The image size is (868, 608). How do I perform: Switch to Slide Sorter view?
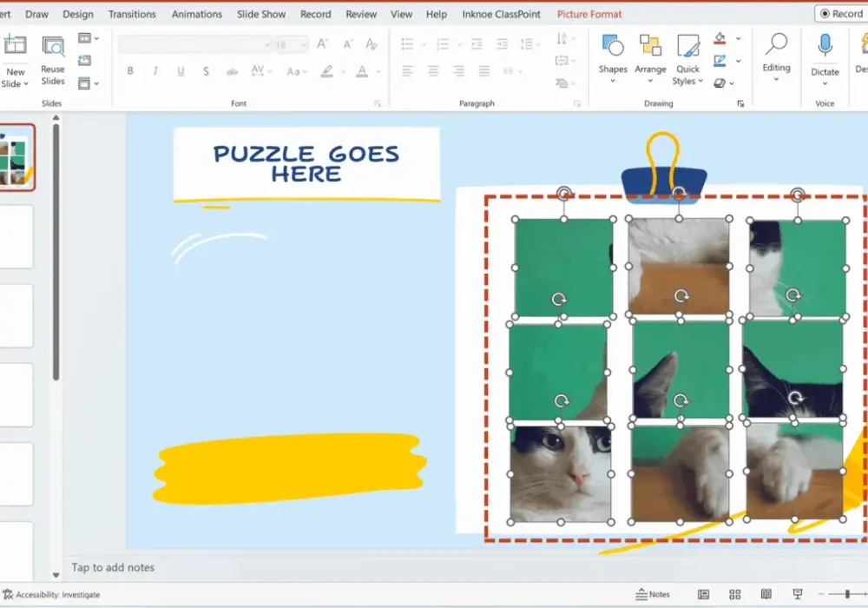point(734,594)
